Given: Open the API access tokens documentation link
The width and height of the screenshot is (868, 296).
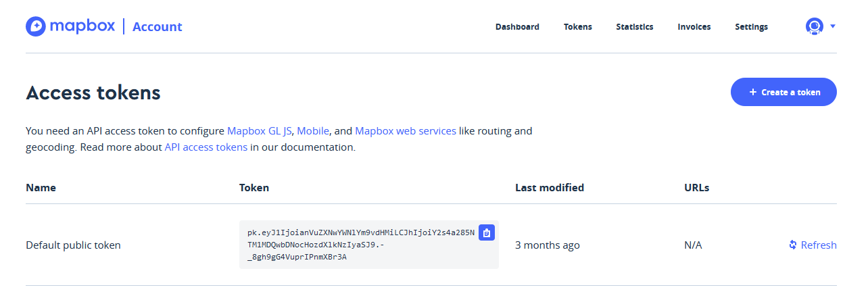Looking at the screenshot, I should point(206,147).
